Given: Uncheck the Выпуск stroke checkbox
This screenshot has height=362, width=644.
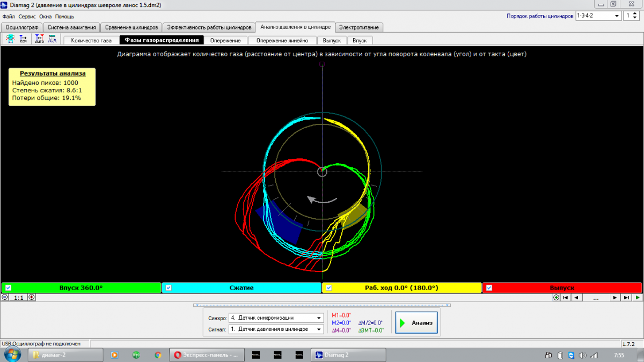Looking at the screenshot, I should pyautogui.click(x=489, y=288).
